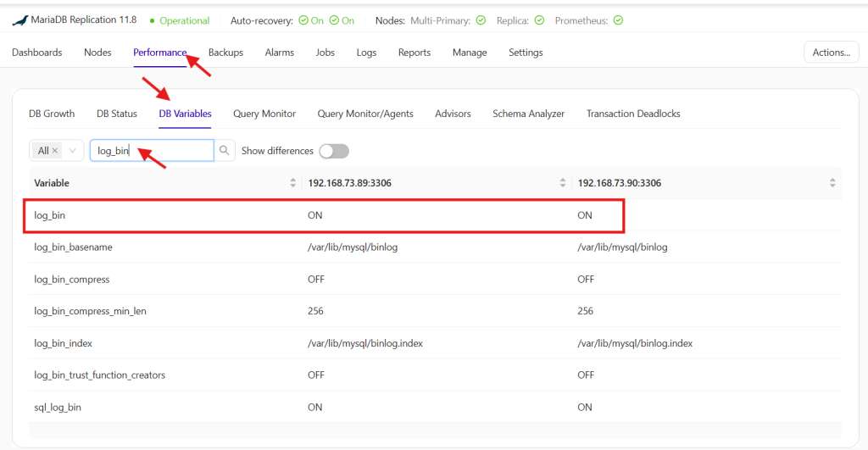Open the All filter dropdown chevron
The width and height of the screenshot is (868, 450).
click(72, 151)
